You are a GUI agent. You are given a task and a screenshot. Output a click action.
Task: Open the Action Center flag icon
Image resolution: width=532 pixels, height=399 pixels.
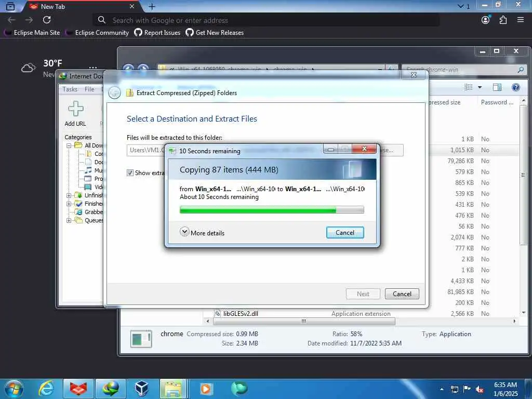click(x=467, y=389)
